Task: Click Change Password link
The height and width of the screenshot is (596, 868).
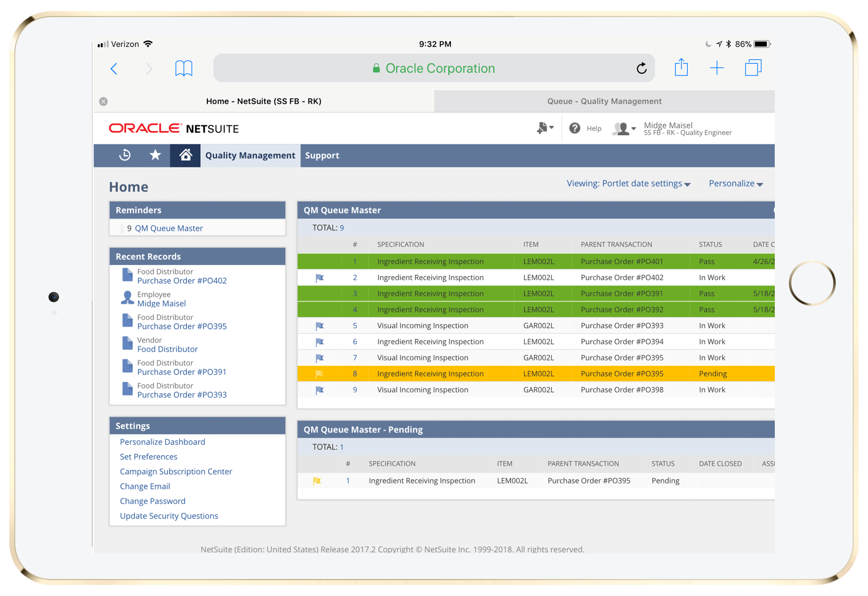Action: coord(153,501)
